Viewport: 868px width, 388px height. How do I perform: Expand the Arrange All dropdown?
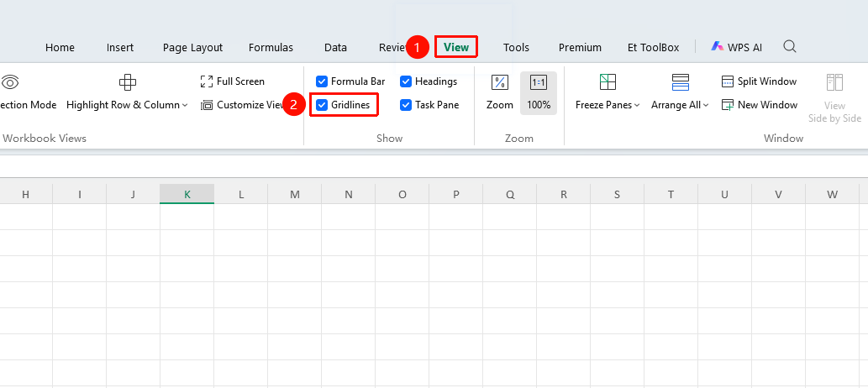coord(706,105)
